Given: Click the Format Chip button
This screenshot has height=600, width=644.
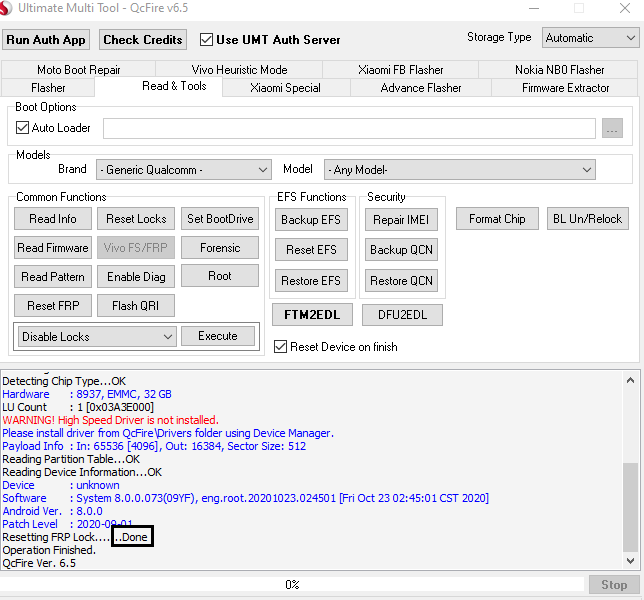Looking at the screenshot, I should [497, 219].
